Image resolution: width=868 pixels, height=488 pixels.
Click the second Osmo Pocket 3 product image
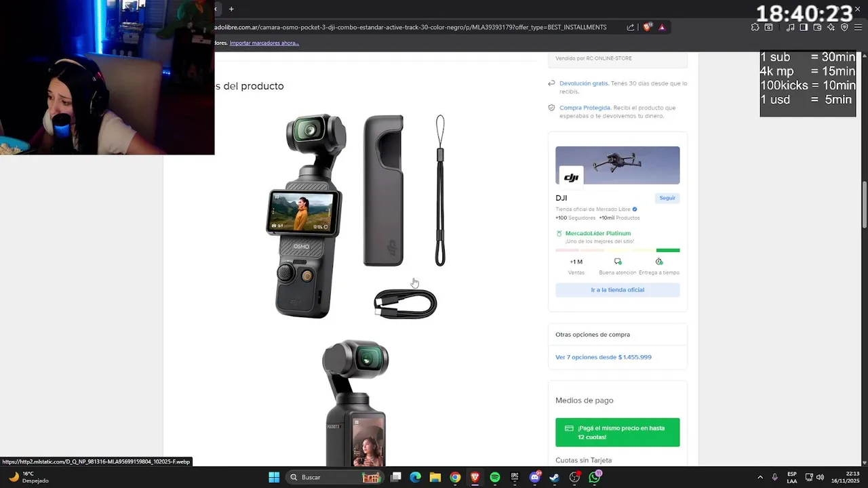[x=355, y=403]
